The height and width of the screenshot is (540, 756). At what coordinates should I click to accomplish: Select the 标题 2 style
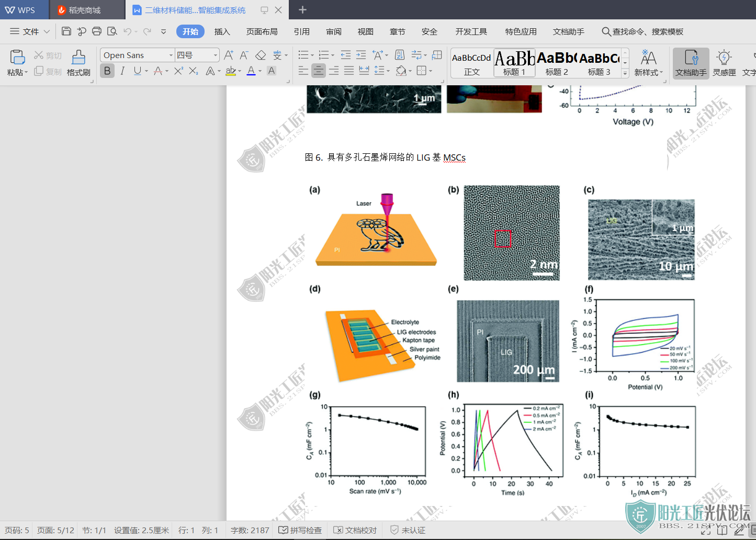(x=557, y=63)
